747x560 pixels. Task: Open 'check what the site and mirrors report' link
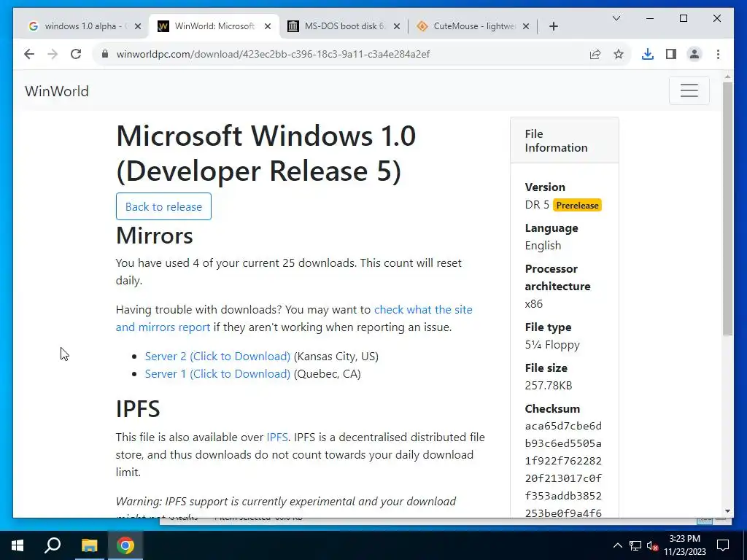pyautogui.click(x=294, y=318)
